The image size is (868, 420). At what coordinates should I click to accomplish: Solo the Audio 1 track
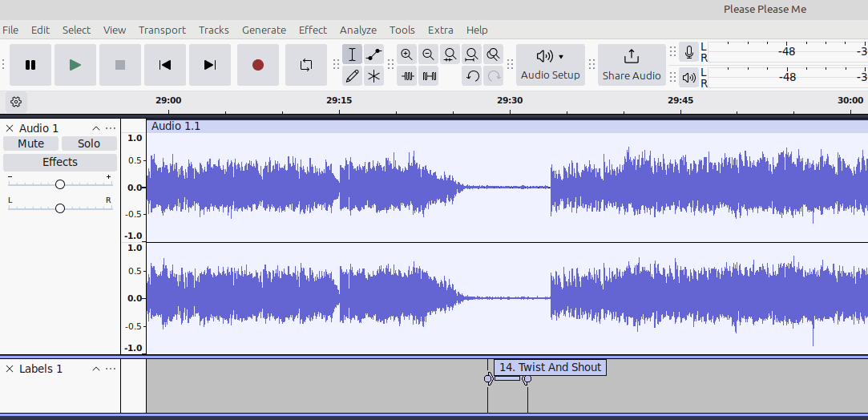point(89,143)
